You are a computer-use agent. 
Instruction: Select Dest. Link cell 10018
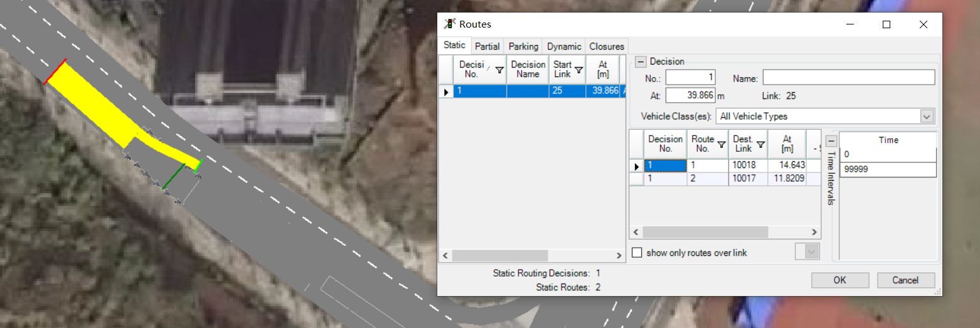pos(749,166)
